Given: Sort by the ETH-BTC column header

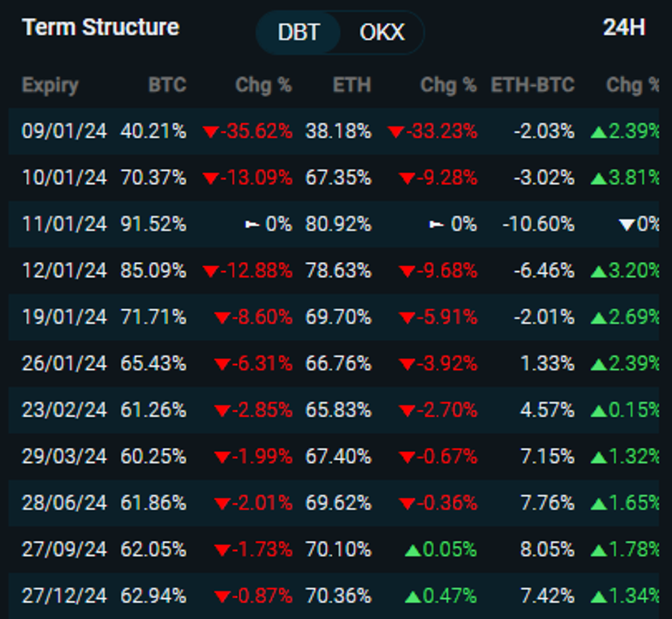Looking at the screenshot, I should point(532,85).
